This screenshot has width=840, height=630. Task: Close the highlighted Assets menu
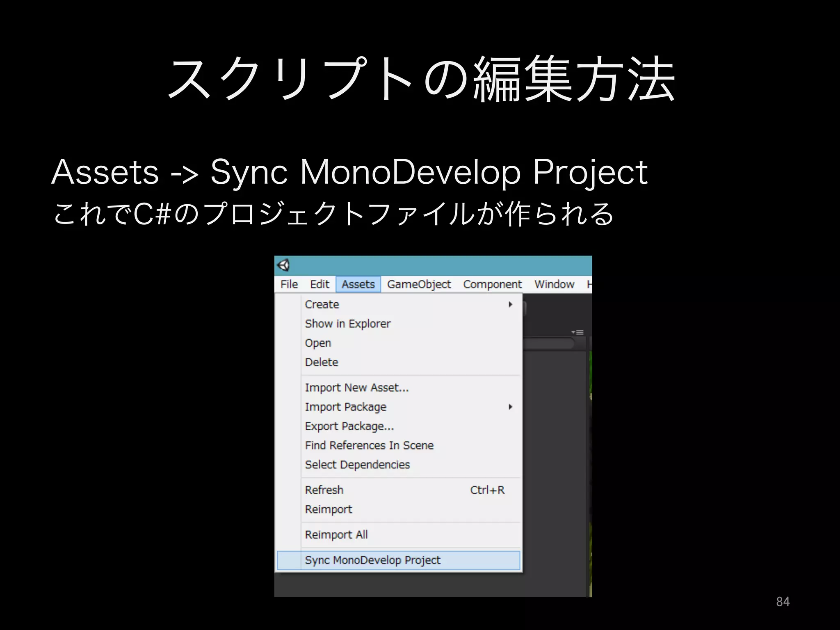click(x=358, y=284)
